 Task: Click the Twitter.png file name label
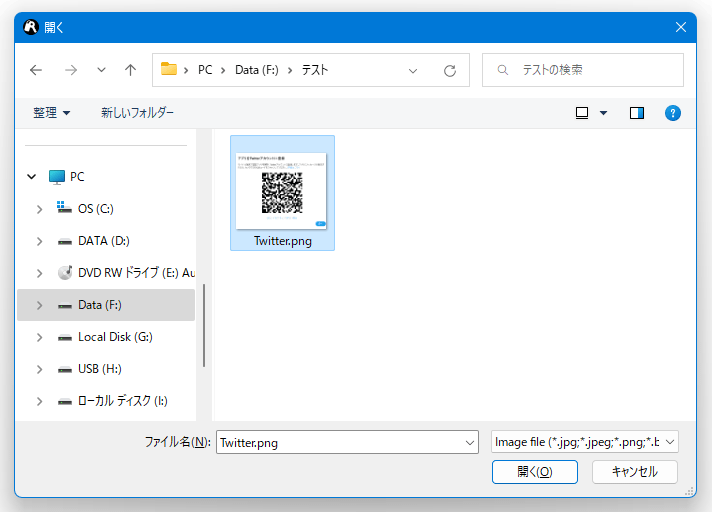pos(282,241)
